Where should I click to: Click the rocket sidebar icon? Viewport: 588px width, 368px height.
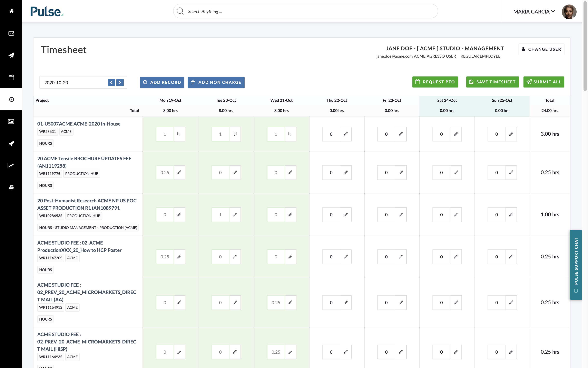coord(11,144)
